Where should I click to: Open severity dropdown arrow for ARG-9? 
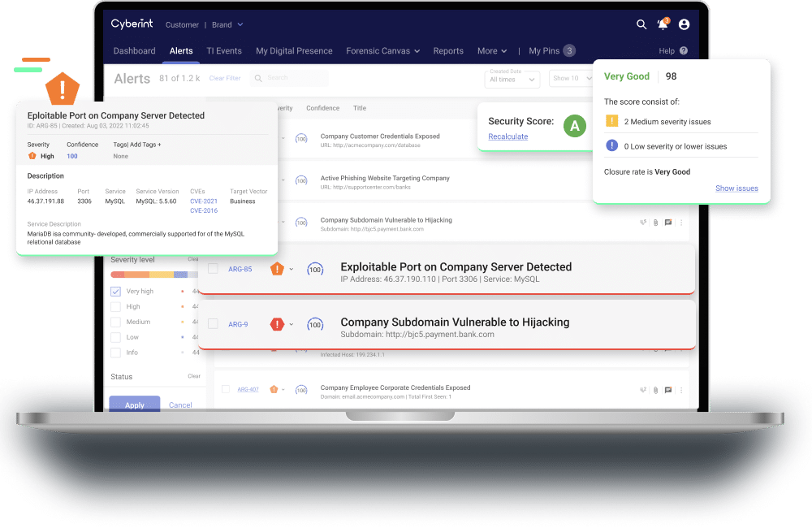(x=292, y=324)
